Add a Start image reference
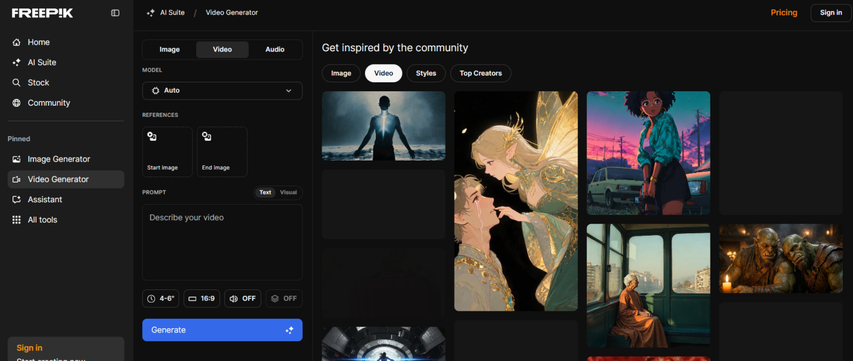The image size is (853, 361). point(168,152)
